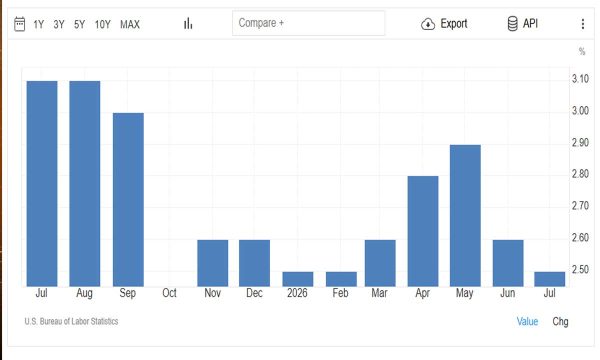Click the Oct axis label
The height and width of the screenshot is (360, 600).
click(x=170, y=293)
